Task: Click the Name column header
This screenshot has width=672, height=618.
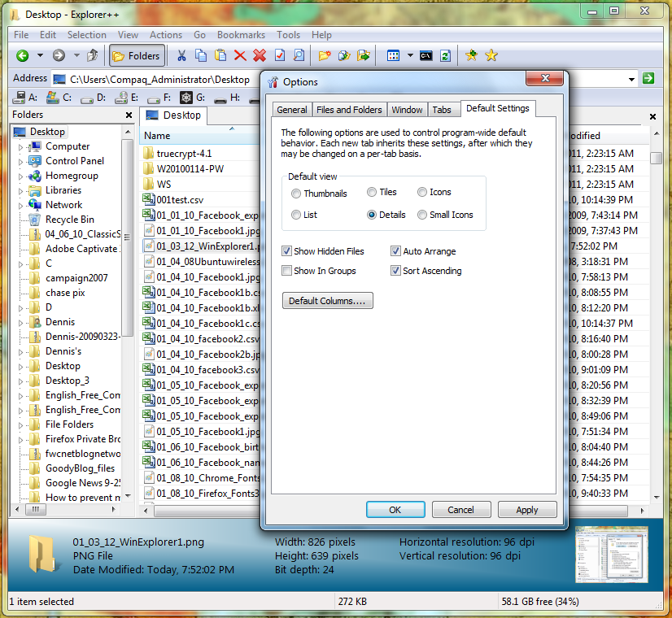Action: click(199, 135)
